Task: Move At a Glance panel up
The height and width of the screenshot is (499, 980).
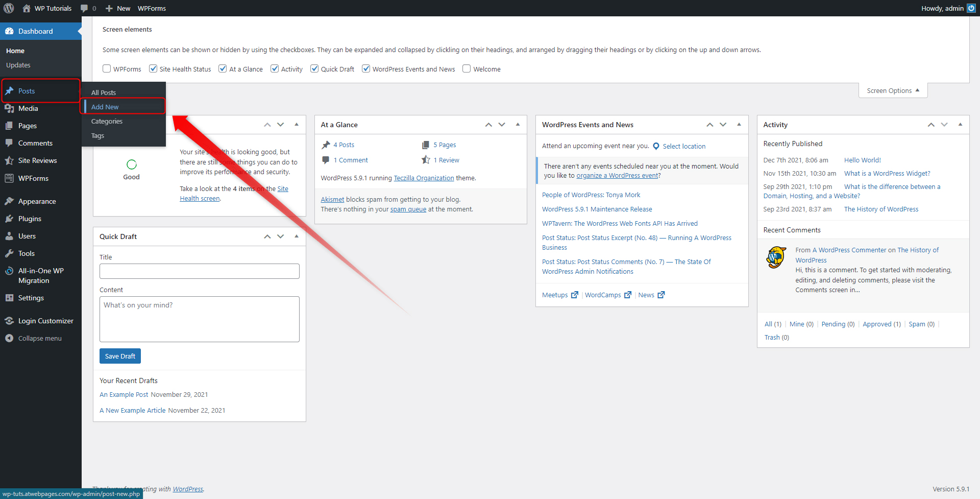Action: 488,125
